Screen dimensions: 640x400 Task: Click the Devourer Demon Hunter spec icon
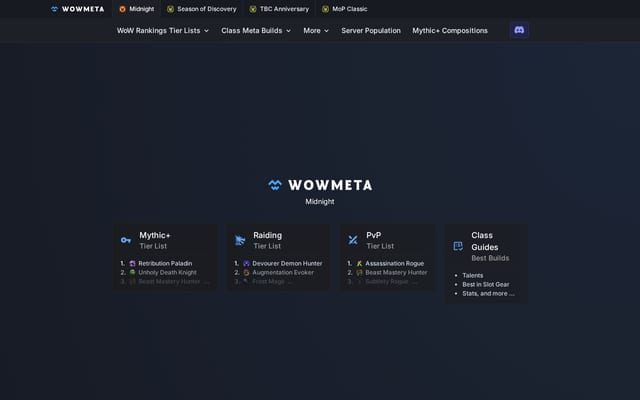point(246,264)
